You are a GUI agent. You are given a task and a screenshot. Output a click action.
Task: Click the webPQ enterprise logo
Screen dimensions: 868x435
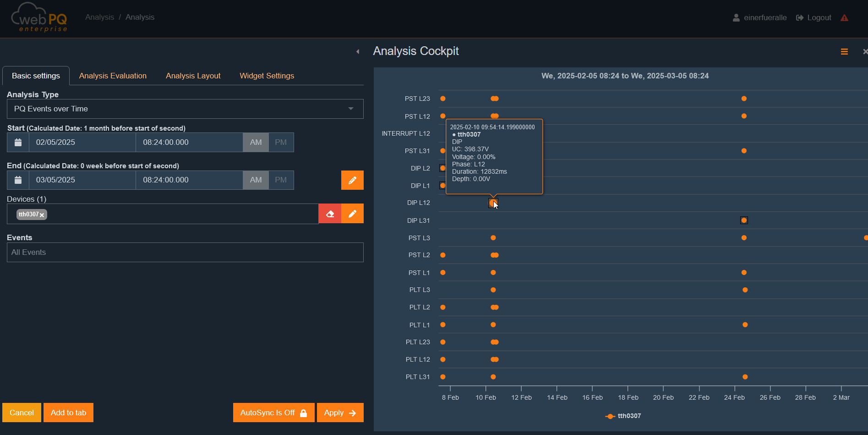tap(39, 18)
